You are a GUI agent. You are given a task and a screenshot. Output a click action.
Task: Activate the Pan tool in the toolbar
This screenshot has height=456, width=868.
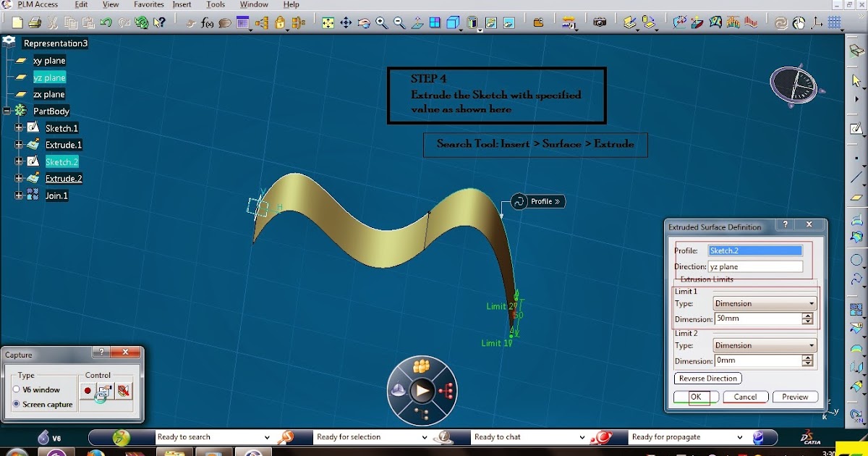[x=346, y=22]
